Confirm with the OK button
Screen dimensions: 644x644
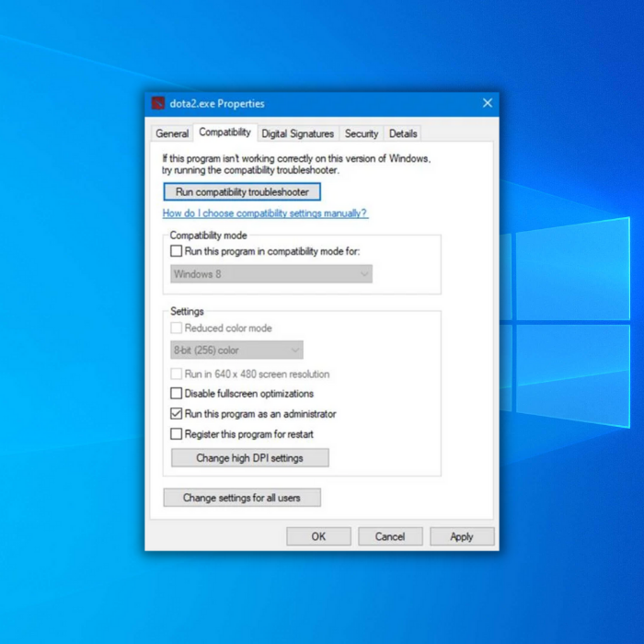[318, 536]
